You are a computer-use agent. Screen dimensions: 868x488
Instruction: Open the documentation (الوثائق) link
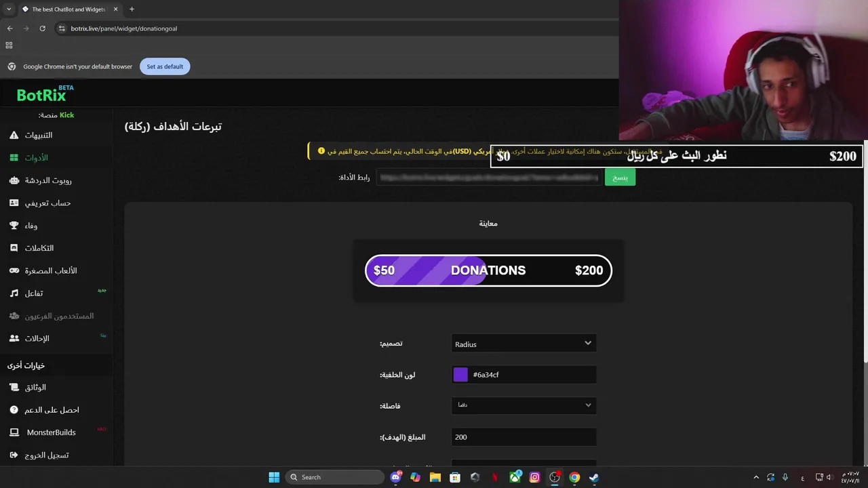(56, 387)
